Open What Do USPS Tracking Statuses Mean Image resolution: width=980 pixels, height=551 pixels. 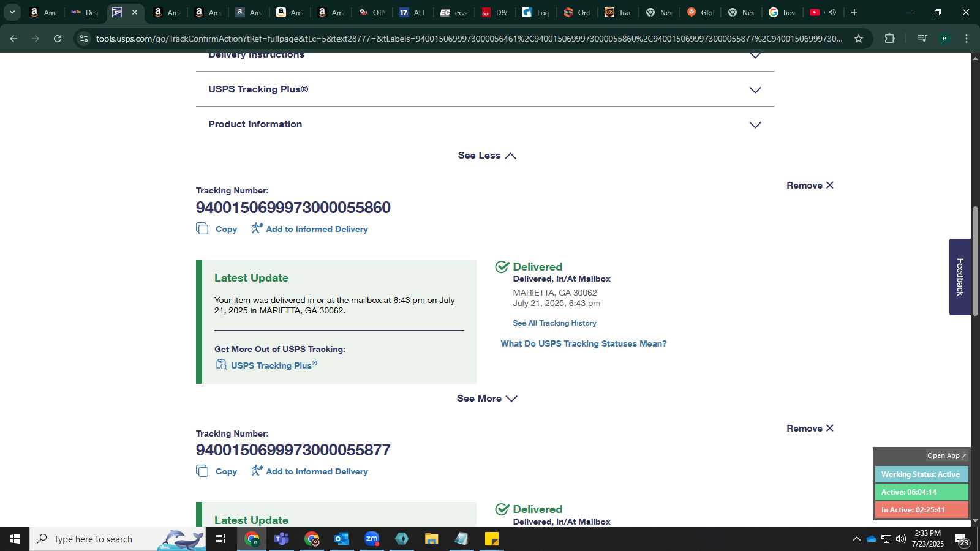point(584,343)
